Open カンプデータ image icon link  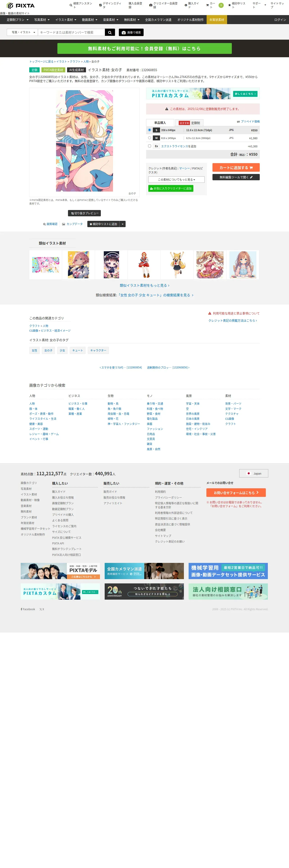pyautogui.click(x=72, y=224)
